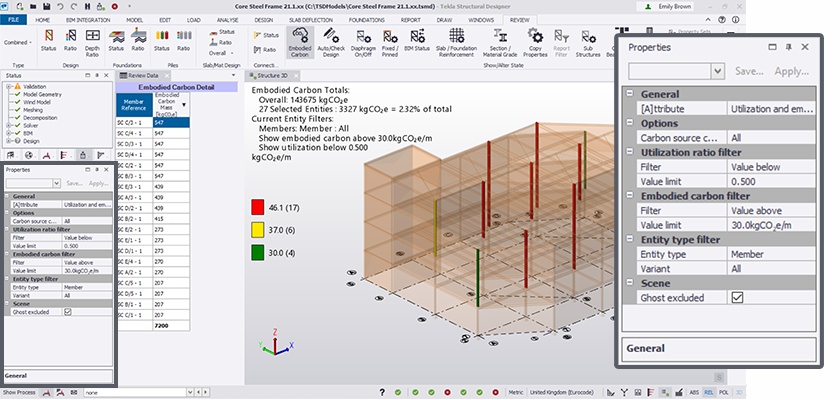840x400 pixels.
Task: Click the Depth Ratio icon
Action: (x=93, y=42)
